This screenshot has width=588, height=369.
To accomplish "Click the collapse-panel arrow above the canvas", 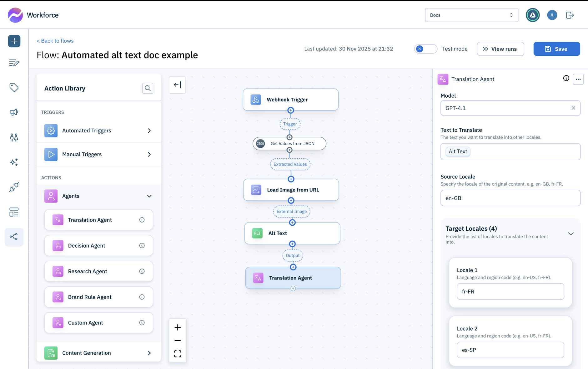I will click(177, 85).
